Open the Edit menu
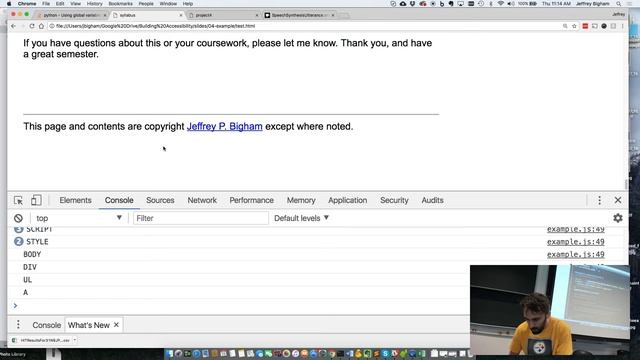 (x=60, y=4)
